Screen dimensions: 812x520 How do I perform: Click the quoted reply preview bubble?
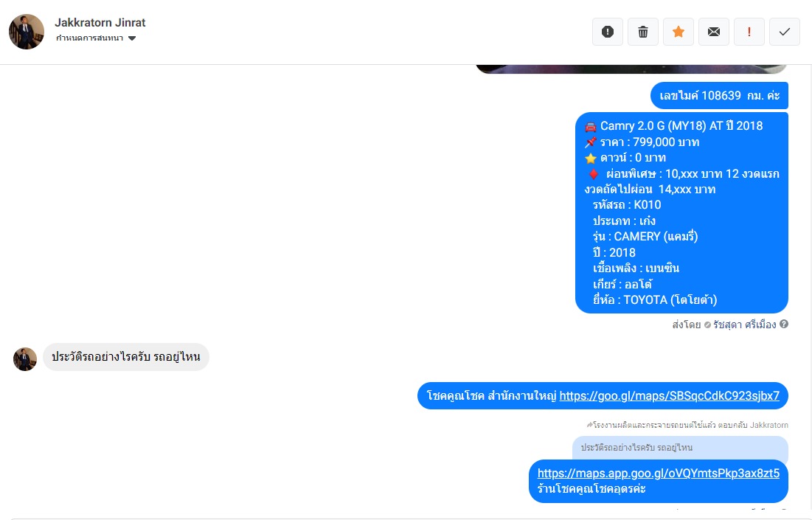[680, 448]
